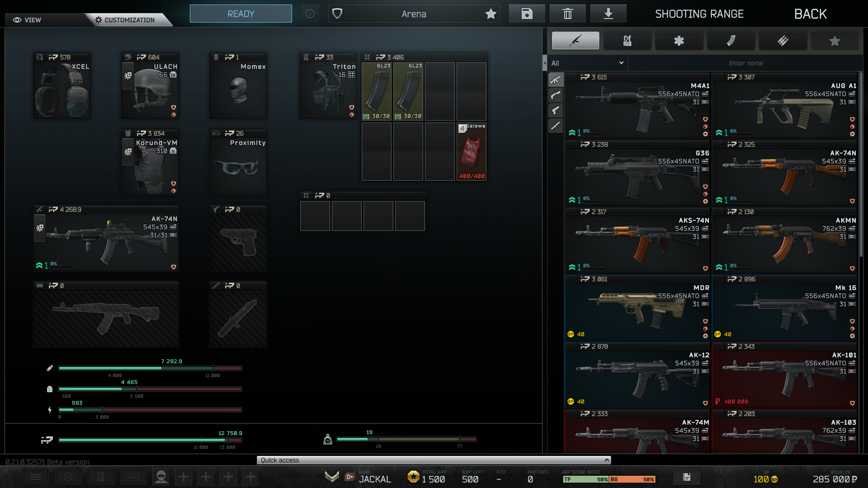Click the empty pistol slot
Screen dimensions: 868x488
pos(238,239)
